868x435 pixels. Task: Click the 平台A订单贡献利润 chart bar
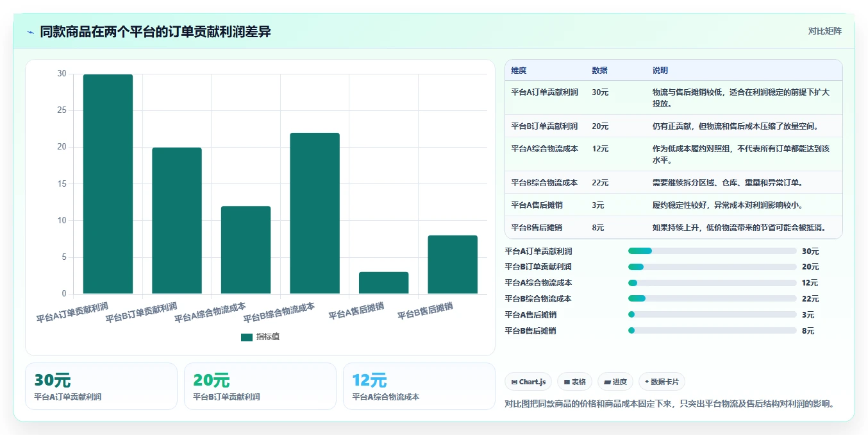pos(108,184)
